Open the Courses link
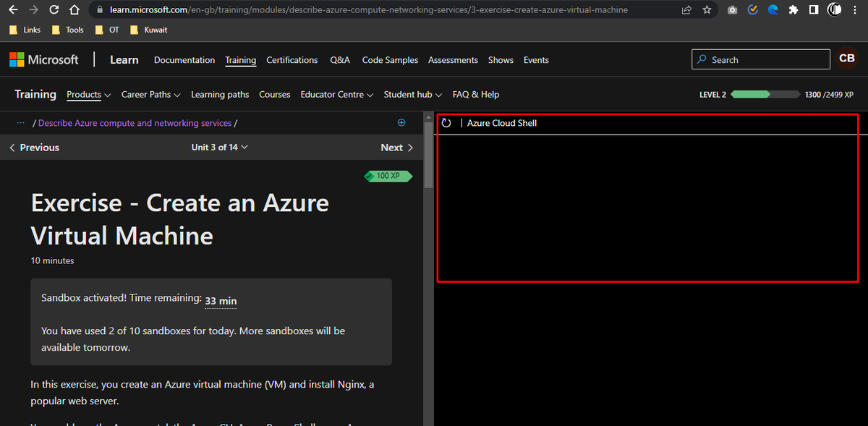This screenshot has width=868, height=426. 275,95
